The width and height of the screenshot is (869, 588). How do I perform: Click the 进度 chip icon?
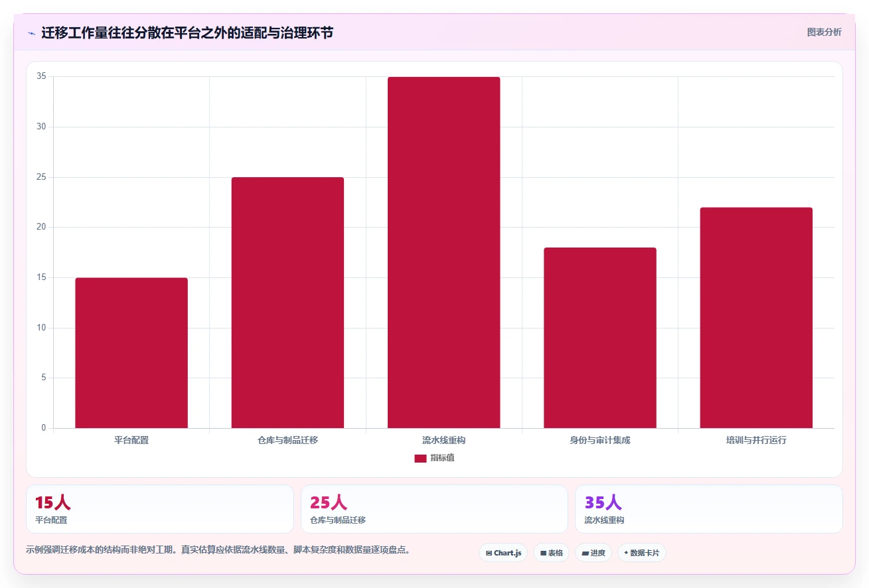[x=585, y=553]
